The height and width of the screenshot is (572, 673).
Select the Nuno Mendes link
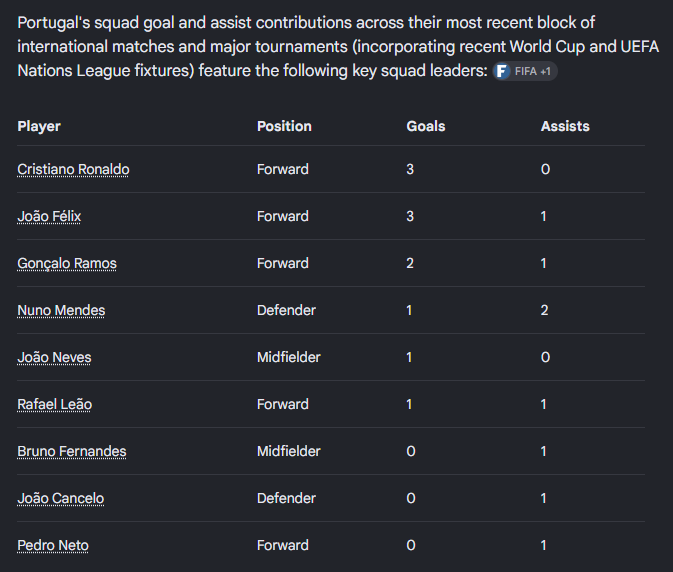click(61, 310)
